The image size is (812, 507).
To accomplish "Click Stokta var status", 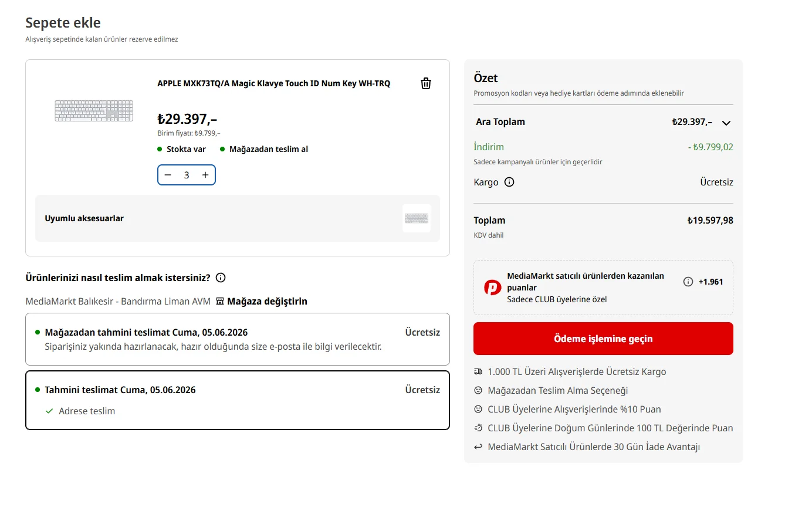I will click(186, 149).
